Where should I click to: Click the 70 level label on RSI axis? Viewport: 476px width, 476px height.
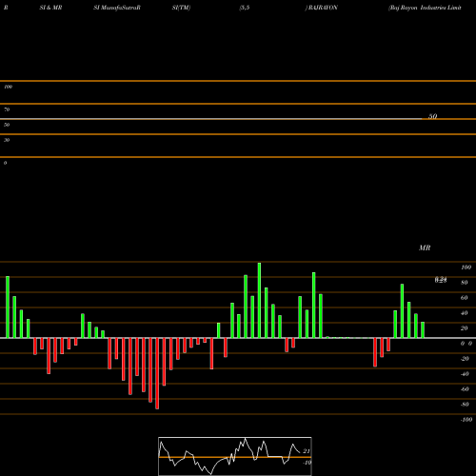tap(7, 109)
